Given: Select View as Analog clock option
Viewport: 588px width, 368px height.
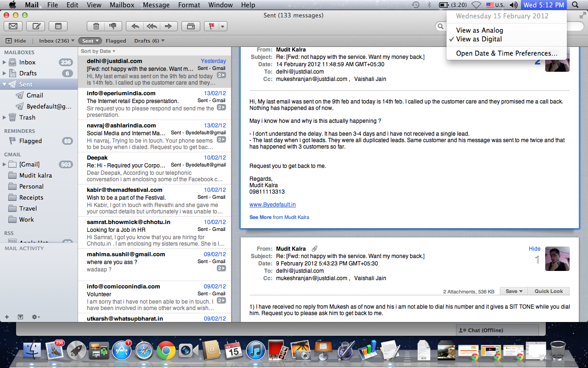Looking at the screenshot, I should coord(479,30).
